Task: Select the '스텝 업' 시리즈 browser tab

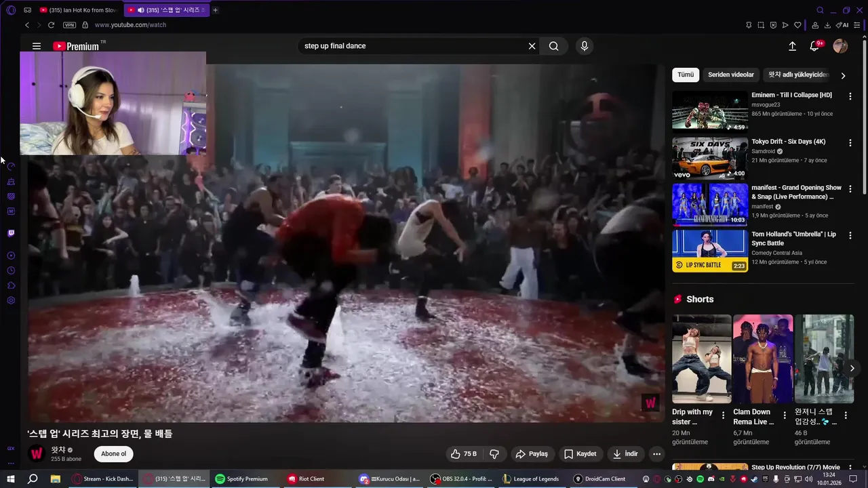Action: coord(166,10)
